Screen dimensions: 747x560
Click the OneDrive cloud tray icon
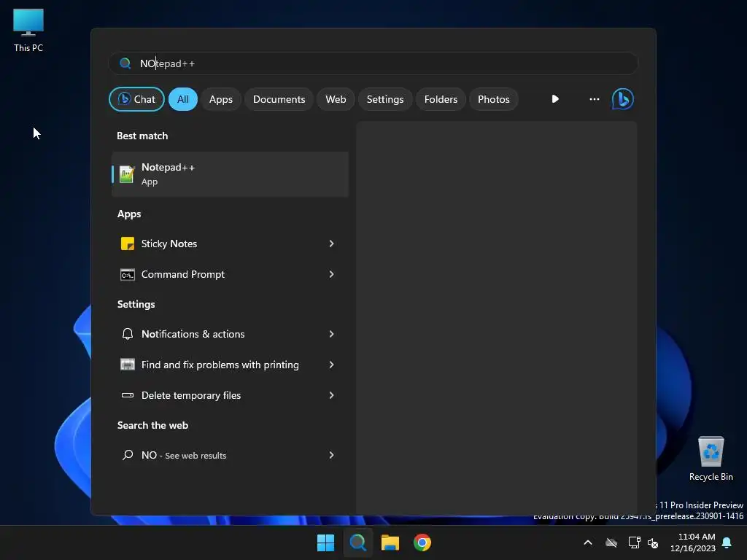pyautogui.click(x=611, y=542)
